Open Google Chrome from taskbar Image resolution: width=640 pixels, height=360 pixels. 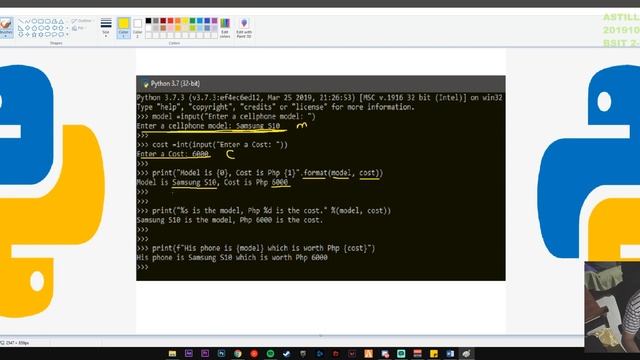click(x=238, y=353)
